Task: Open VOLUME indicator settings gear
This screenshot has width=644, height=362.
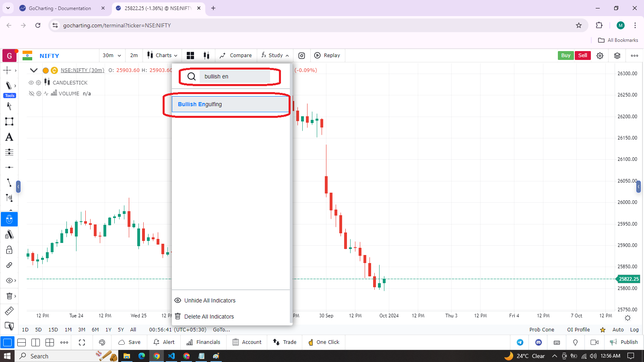Action: click(x=39, y=93)
